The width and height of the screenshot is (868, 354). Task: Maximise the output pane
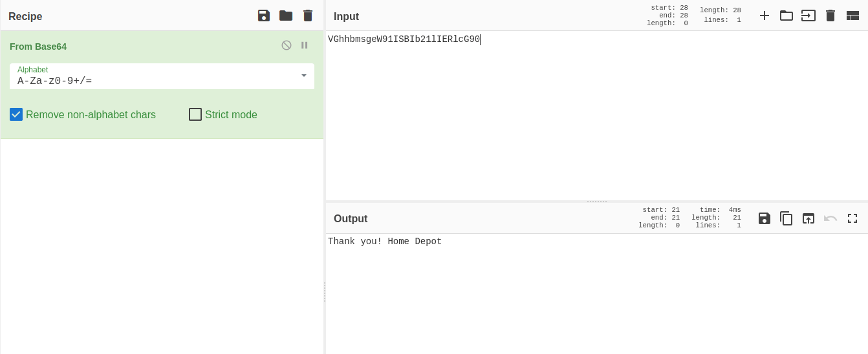click(x=852, y=218)
